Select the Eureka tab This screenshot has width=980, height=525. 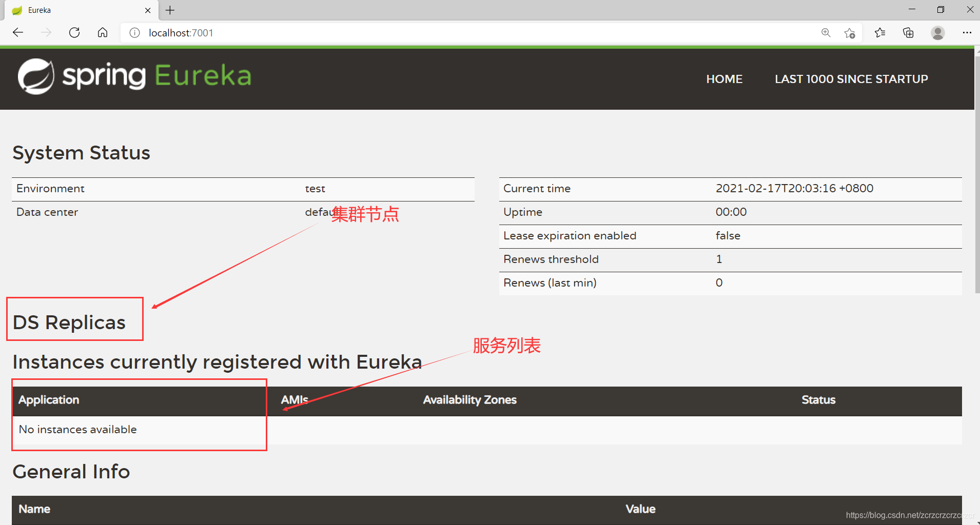click(82, 10)
